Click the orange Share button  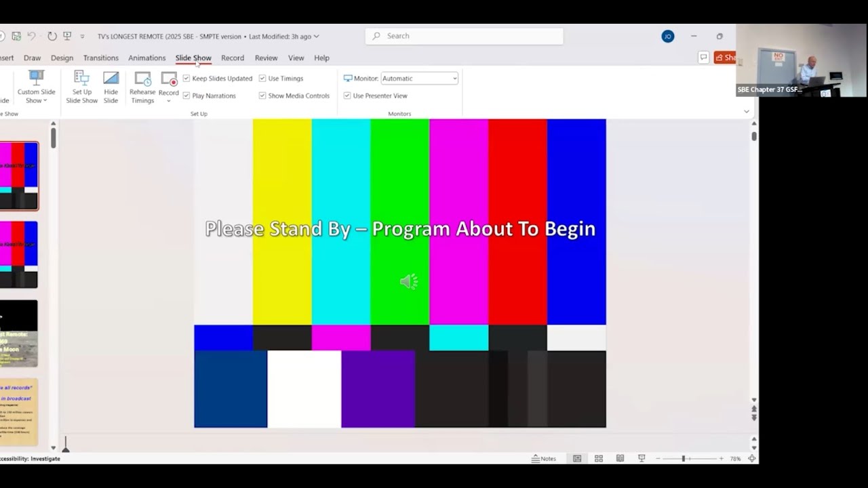pos(724,58)
